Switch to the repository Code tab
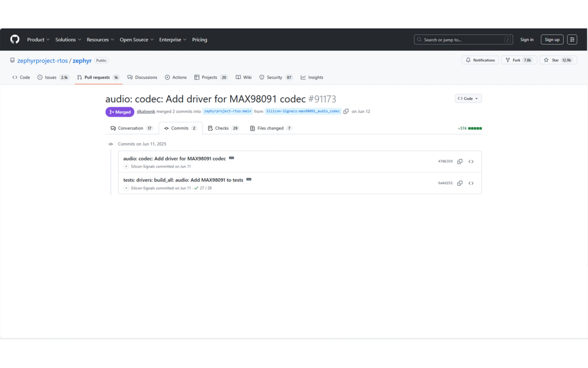The image size is (588, 368). [21, 77]
